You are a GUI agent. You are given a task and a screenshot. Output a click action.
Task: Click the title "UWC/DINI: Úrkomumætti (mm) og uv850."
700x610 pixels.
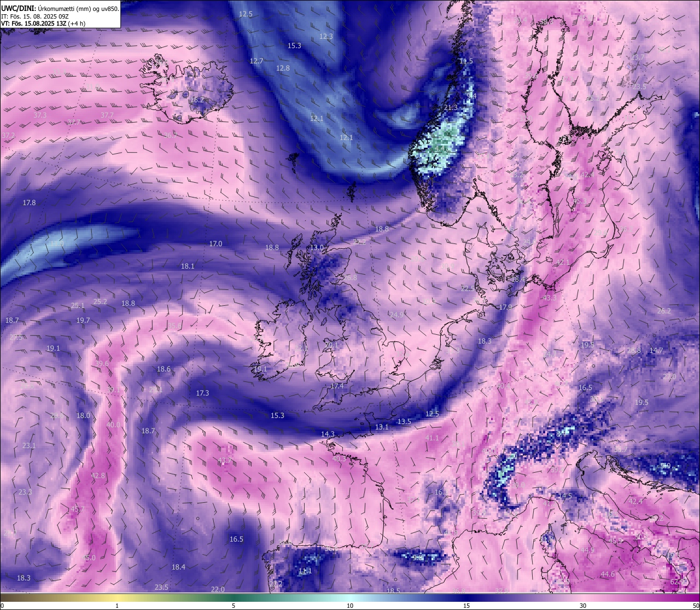pos(60,8)
